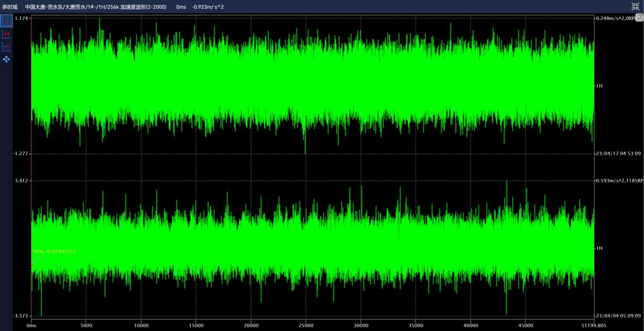This screenshot has width=644, height=331.
Task: Click the 25000 time axis tick
Action: [306, 325]
